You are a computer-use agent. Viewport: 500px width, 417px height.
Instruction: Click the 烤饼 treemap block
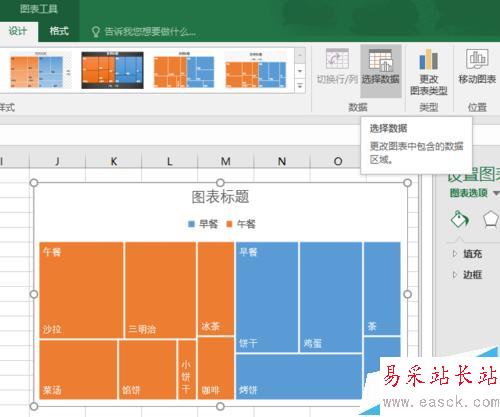pyautogui.click(x=299, y=377)
